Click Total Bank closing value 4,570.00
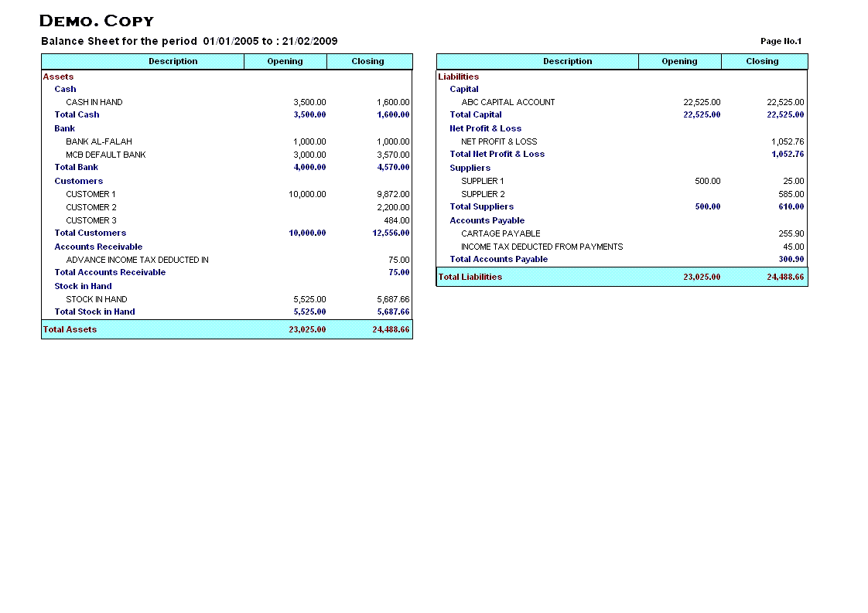 [393, 167]
